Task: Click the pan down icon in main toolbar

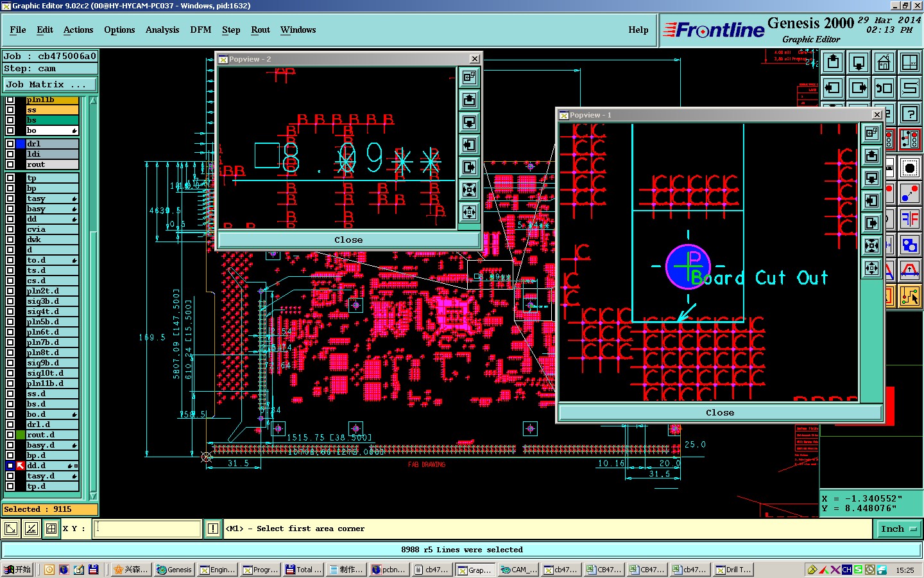Action: pyautogui.click(x=859, y=62)
